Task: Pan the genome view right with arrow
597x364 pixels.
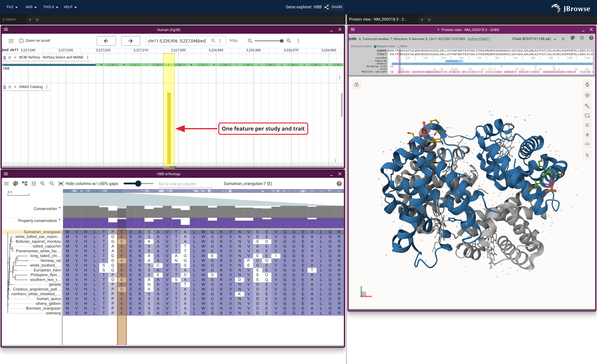Action: pyautogui.click(x=131, y=41)
